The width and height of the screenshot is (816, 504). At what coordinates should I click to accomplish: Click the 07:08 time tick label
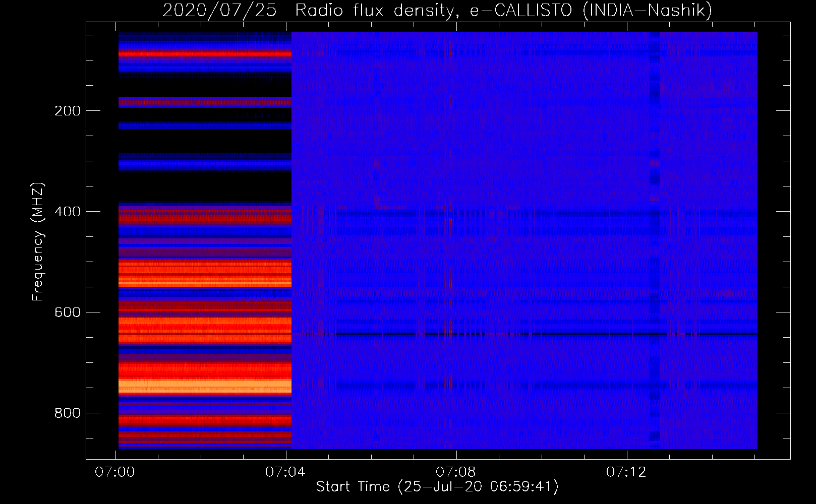pos(456,472)
